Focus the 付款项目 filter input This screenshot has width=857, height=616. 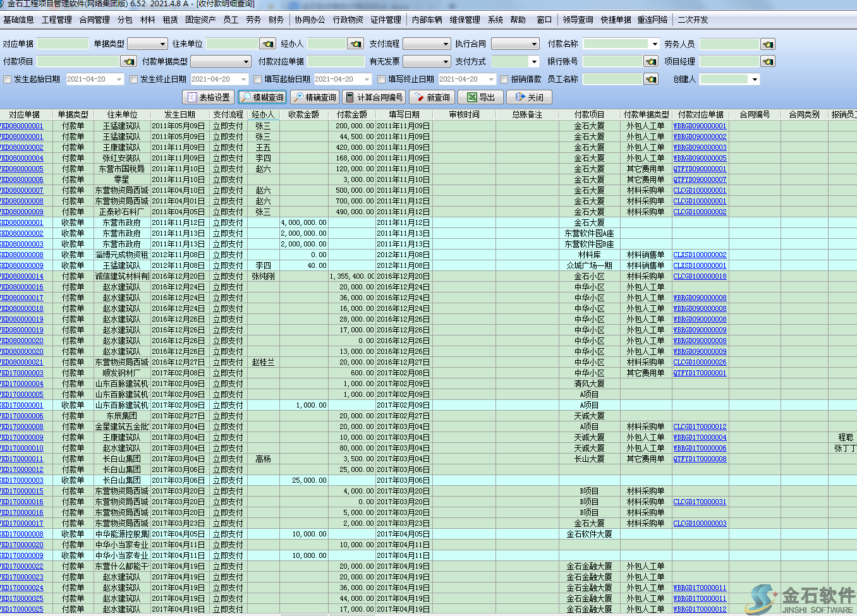click(78, 61)
